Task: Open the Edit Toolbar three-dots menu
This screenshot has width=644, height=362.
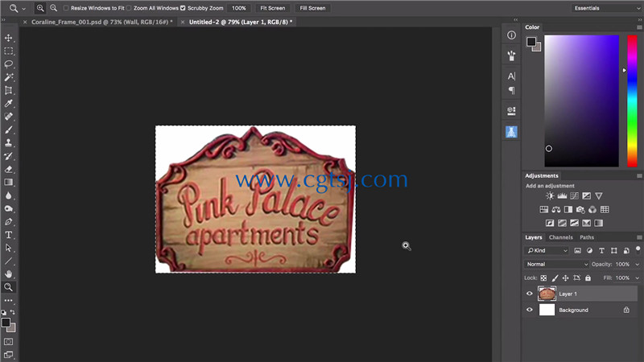Action: (8, 300)
